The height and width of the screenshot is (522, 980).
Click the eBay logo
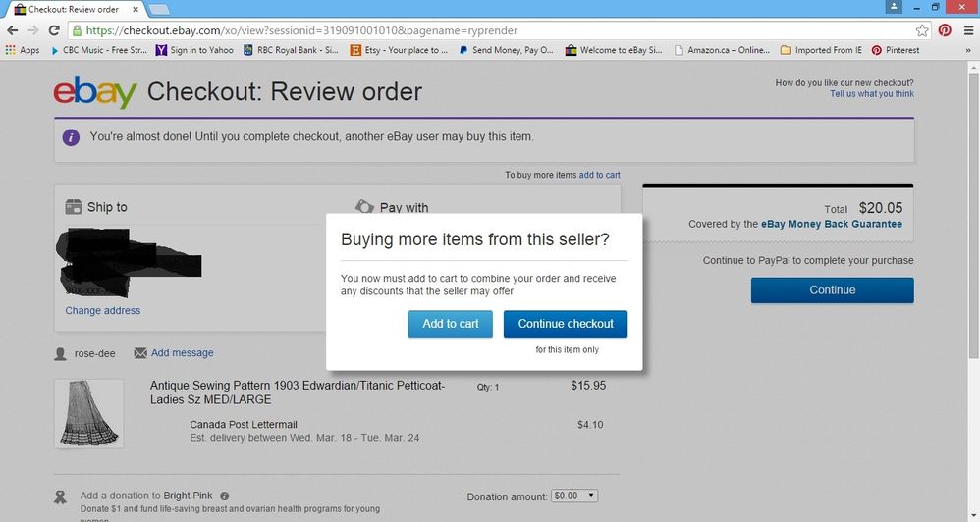(x=95, y=92)
